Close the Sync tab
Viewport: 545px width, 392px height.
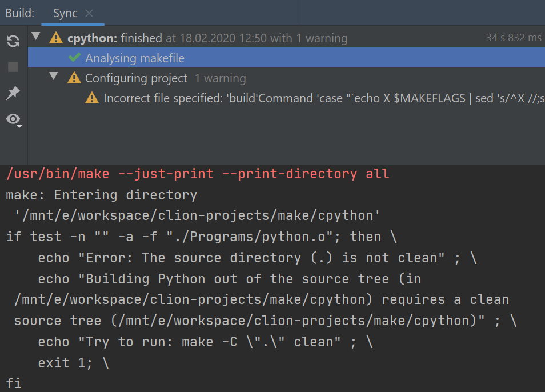(89, 13)
